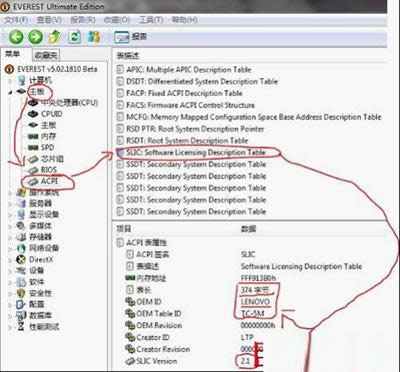Click the 安全性 shield icon in tree
Screen dimensions: 400x372
pos(21,293)
